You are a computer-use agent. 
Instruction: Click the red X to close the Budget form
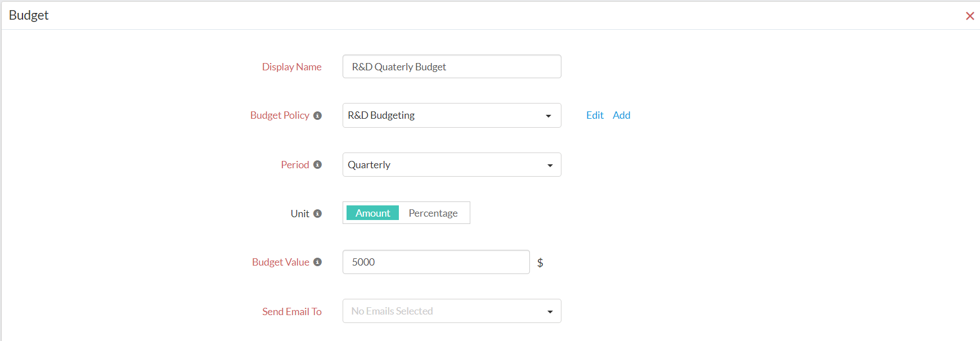[970, 16]
